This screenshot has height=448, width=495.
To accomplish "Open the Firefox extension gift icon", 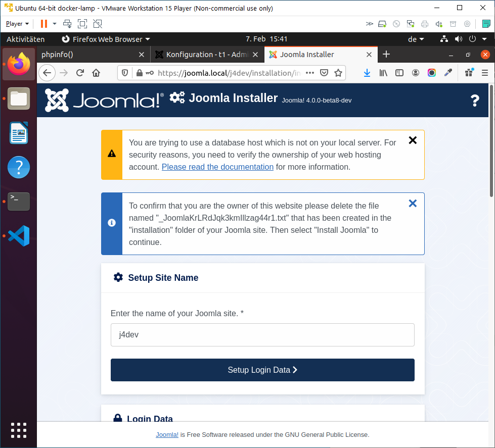I will (469, 73).
